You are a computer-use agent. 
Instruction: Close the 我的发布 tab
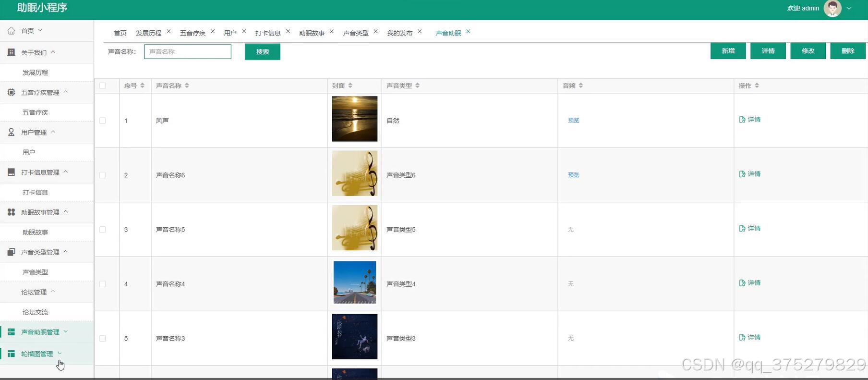pos(420,32)
